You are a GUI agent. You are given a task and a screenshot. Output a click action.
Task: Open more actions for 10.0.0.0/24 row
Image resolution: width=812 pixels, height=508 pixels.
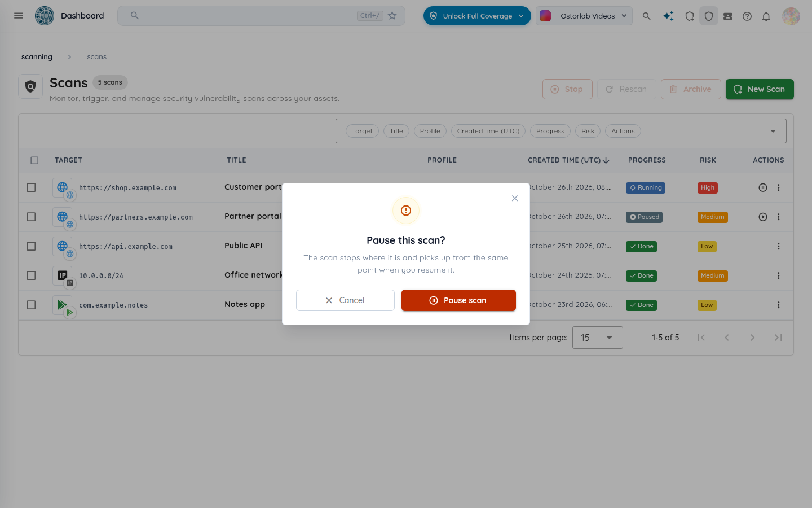tap(779, 275)
